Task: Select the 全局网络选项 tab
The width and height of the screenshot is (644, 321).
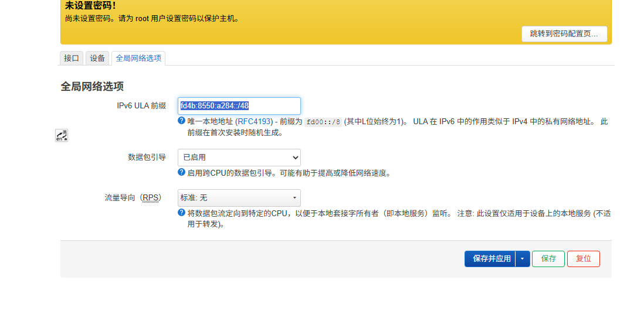Action: coord(138,58)
